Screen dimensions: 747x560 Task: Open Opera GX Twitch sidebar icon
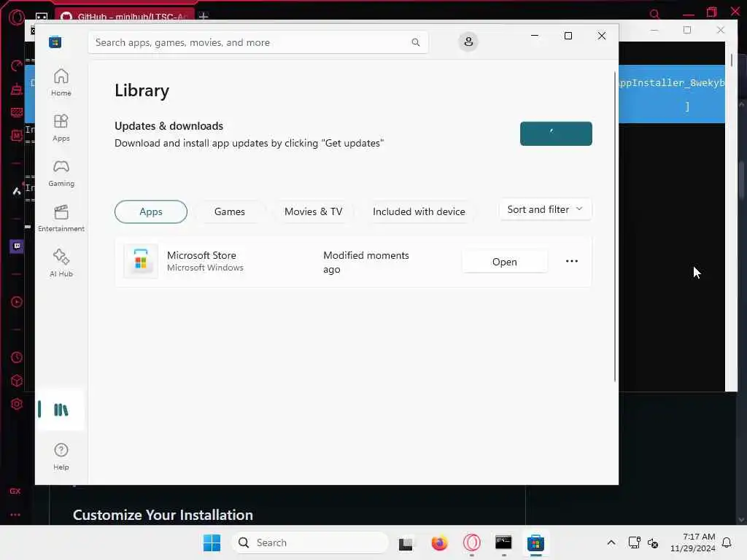17,246
